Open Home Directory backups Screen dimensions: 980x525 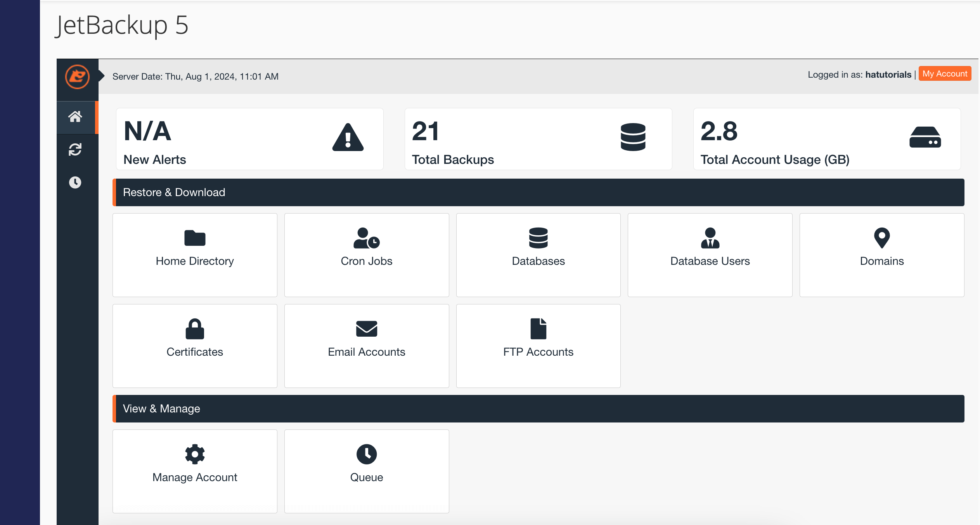point(195,255)
